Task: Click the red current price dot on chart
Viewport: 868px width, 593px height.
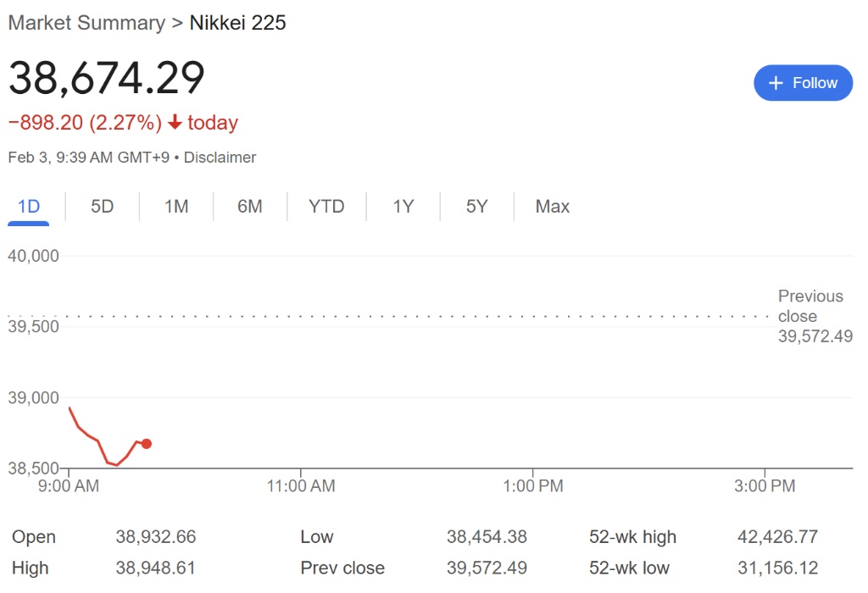Action: pyautogui.click(x=146, y=444)
